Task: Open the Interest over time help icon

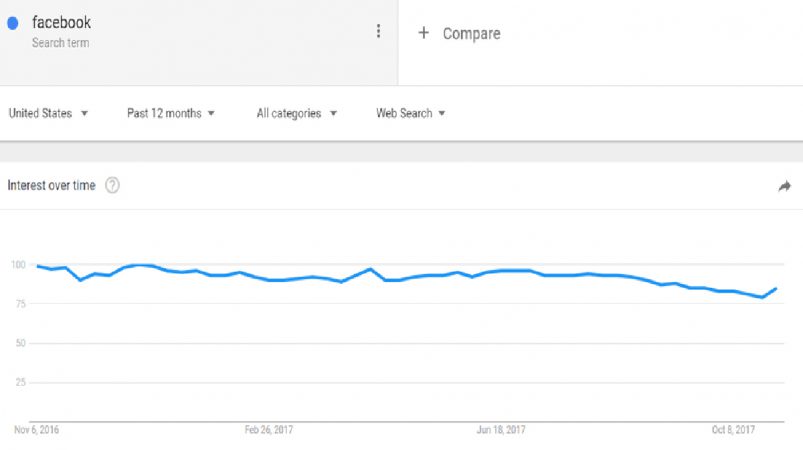Action: pos(112,185)
